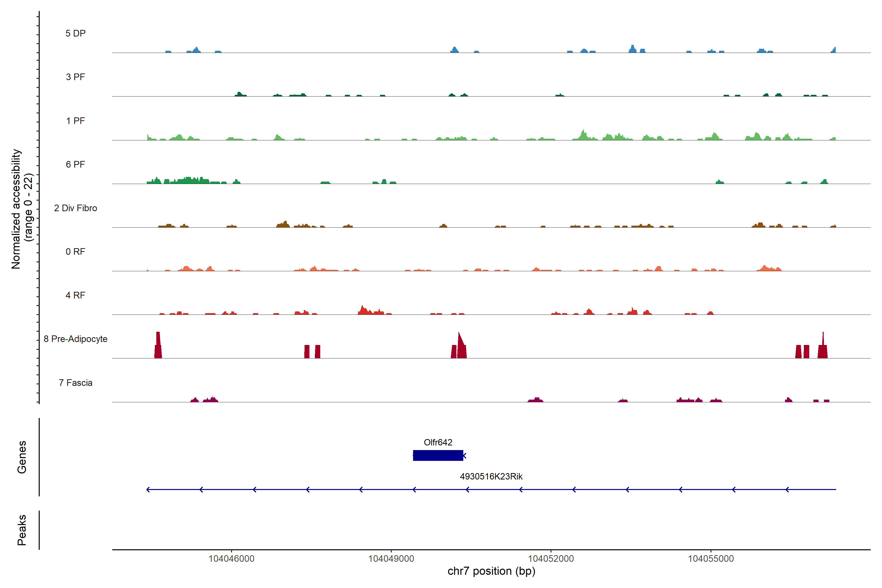Click the 2 Div Fibro track label
The height and width of the screenshot is (588, 882).
click(x=75, y=208)
